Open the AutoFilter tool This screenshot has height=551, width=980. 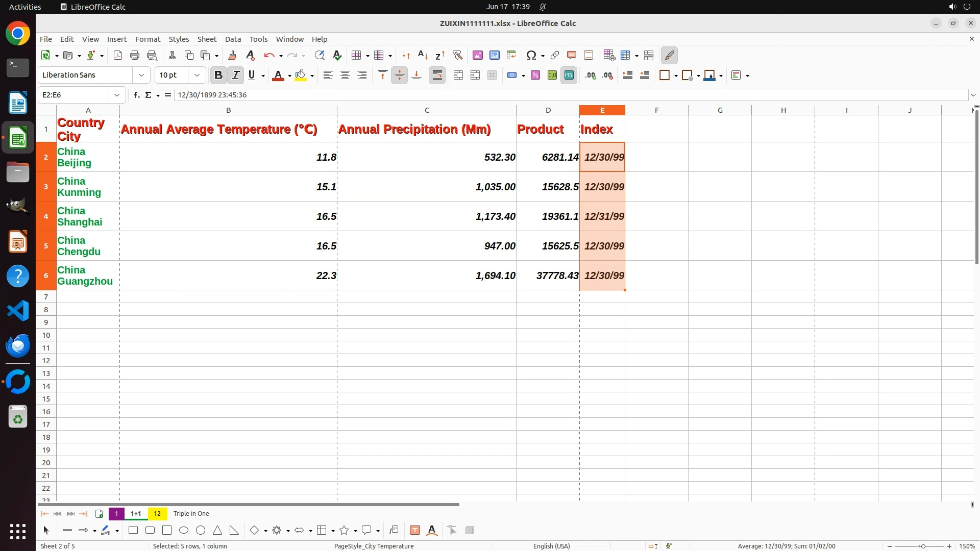pos(457,55)
